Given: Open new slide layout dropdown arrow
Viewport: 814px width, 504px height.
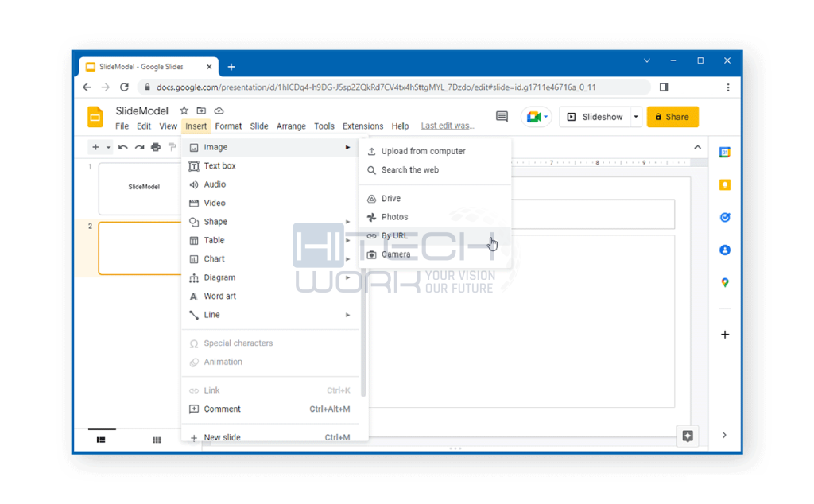Looking at the screenshot, I should coord(108,147).
